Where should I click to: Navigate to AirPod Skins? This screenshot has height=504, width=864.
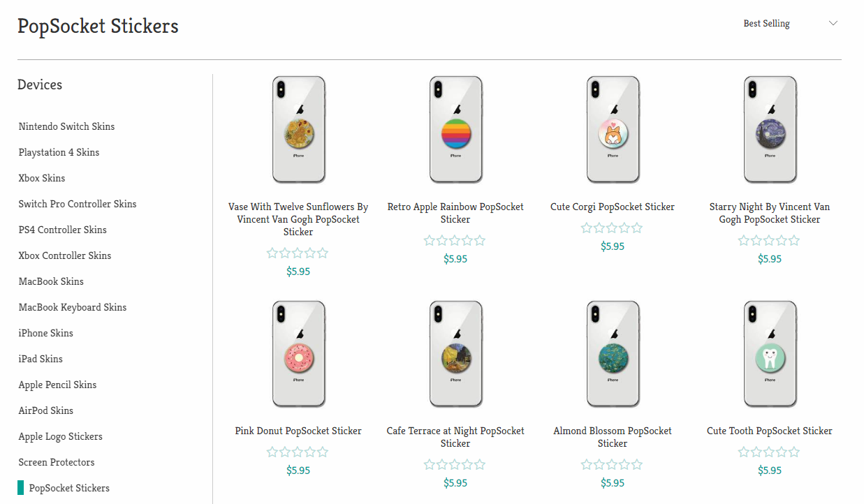pos(46,410)
